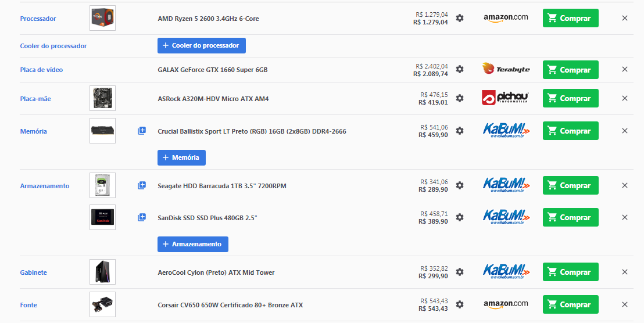Open gear settings for Corsair CV650
The image size is (644, 323).
pyautogui.click(x=460, y=304)
